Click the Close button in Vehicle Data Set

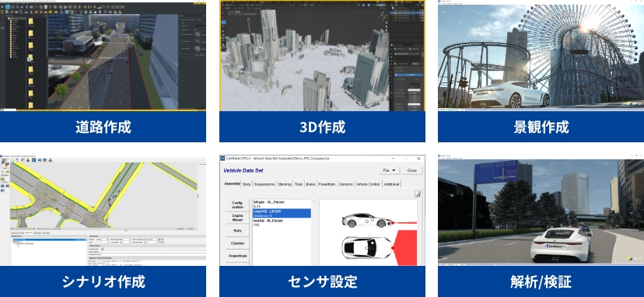click(x=411, y=170)
